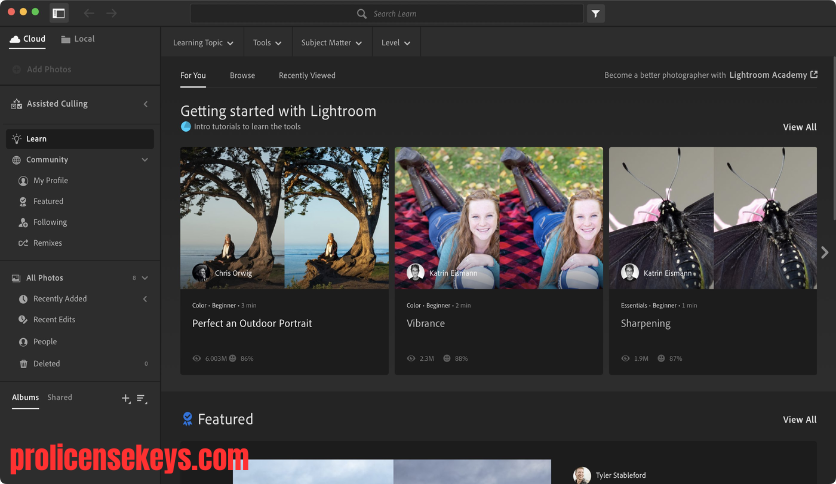Click the Search Learn input field

[x=387, y=14]
